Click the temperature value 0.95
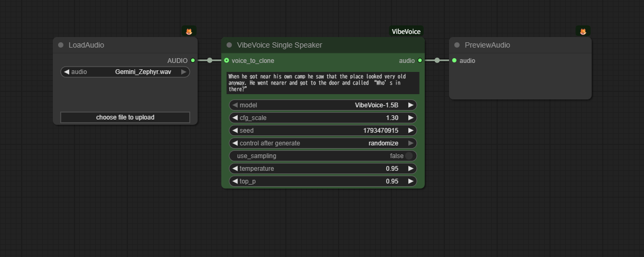Image resolution: width=644 pixels, height=257 pixels. pyautogui.click(x=392, y=169)
